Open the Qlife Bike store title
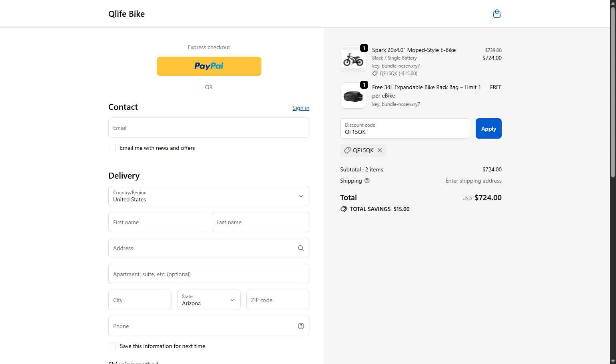The image size is (616, 364). pyautogui.click(x=126, y=14)
